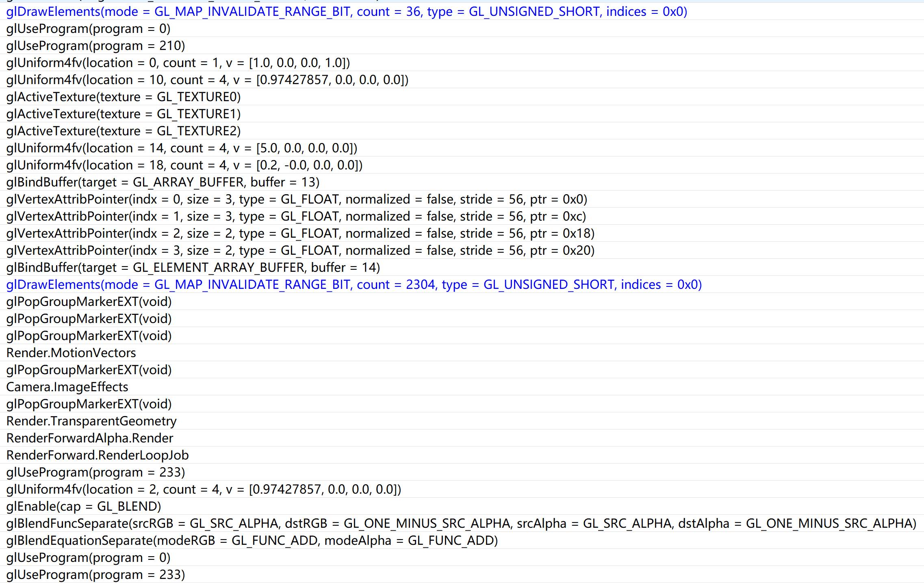Viewport: 924px width, 583px height.
Task: Select the RenderForwardAlpha.Render row
Action: [x=90, y=438]
